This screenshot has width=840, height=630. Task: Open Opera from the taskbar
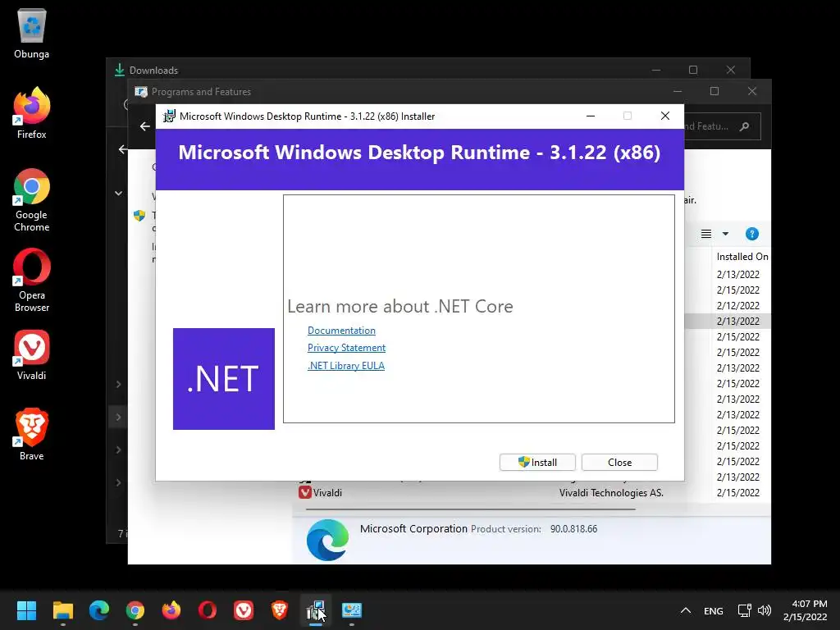208,610
